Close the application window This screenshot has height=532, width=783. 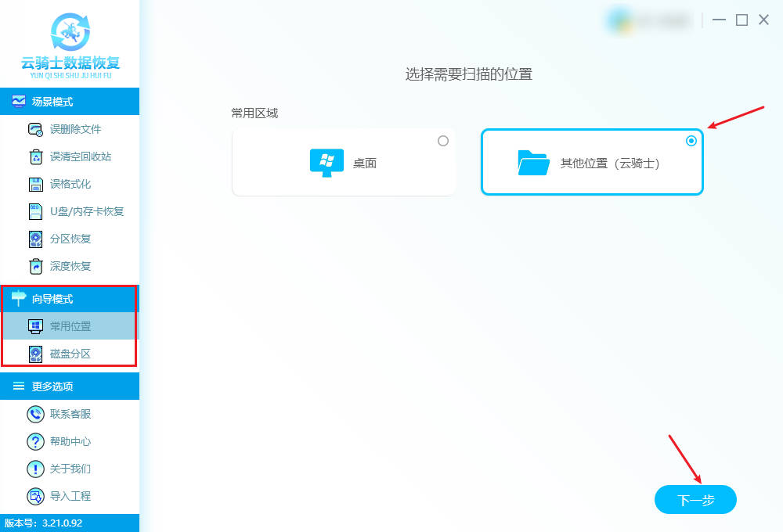click(763, 20)
